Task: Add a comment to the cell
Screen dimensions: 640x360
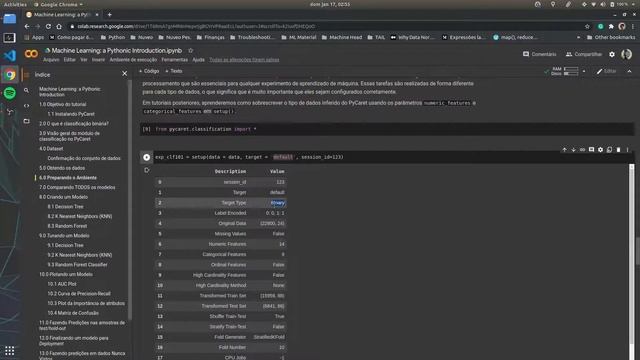Action: tap(591, 150)
